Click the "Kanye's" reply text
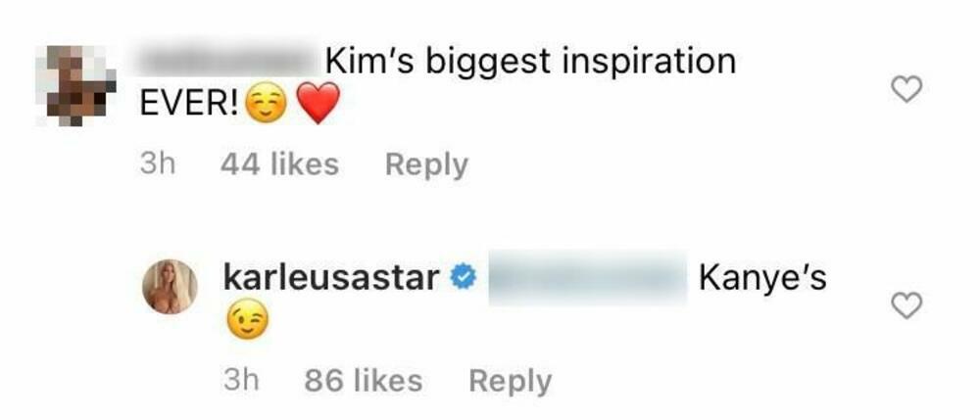 pyautogui.click(x=762, y=279)
